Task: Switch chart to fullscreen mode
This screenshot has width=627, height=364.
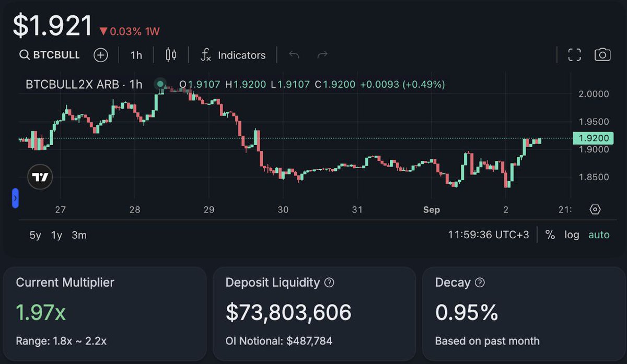Action: [x=574, y=55]
